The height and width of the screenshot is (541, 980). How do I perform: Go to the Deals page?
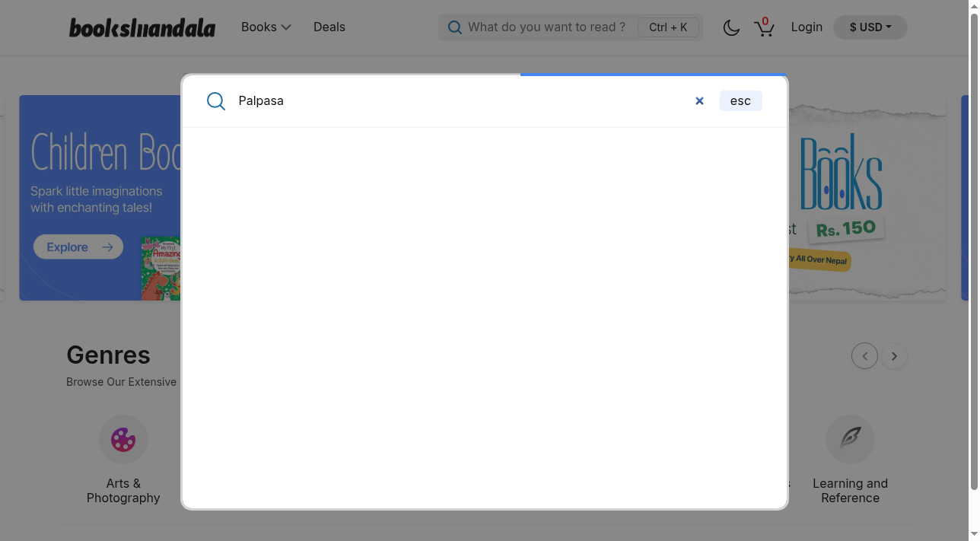point(329,27)
